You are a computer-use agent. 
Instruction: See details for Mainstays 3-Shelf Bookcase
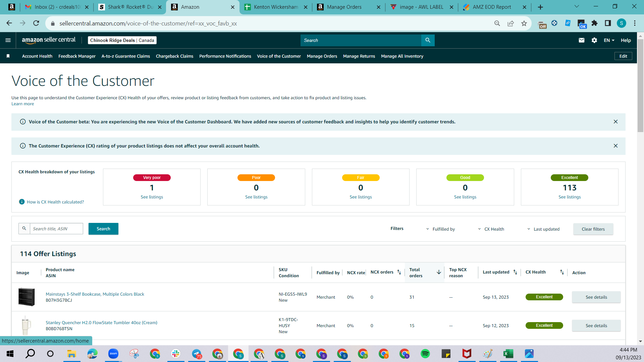(596, 297)
